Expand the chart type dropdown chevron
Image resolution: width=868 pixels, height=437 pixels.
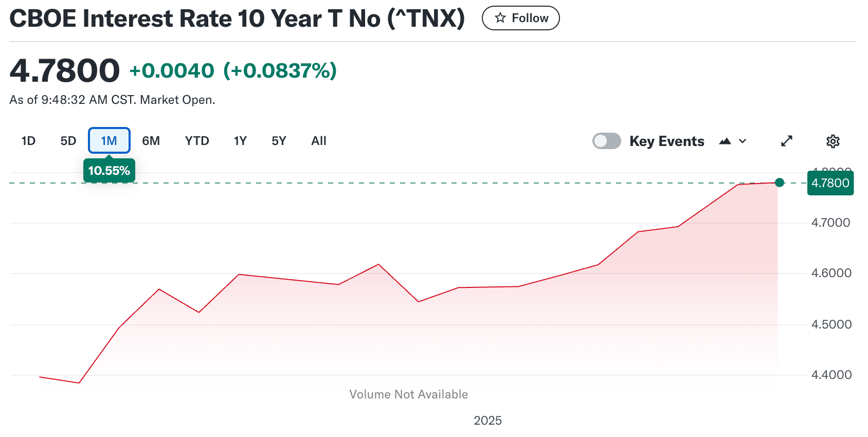pos(743,141)
